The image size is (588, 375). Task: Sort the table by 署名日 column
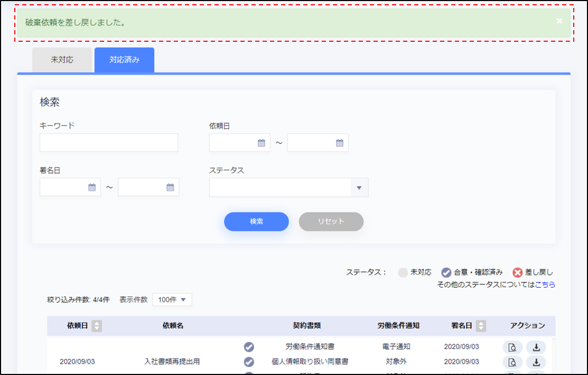(481, 326)
